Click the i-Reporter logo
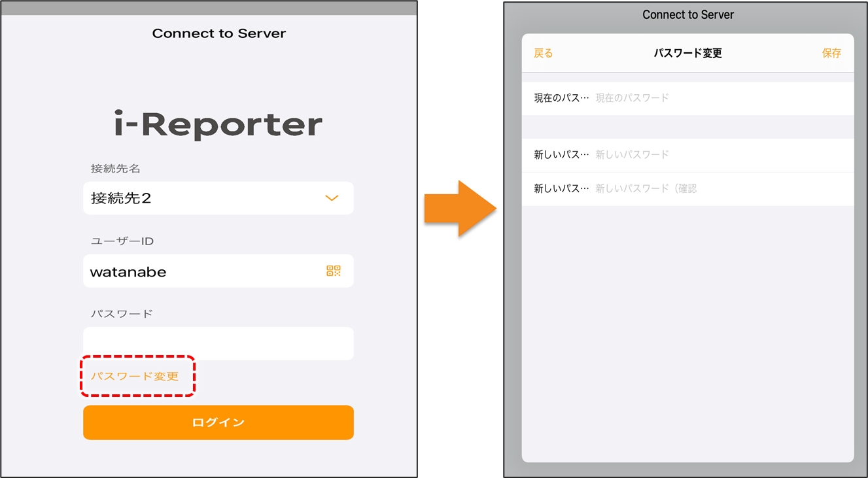Screen dimensions: 868x478 [218, 125]
